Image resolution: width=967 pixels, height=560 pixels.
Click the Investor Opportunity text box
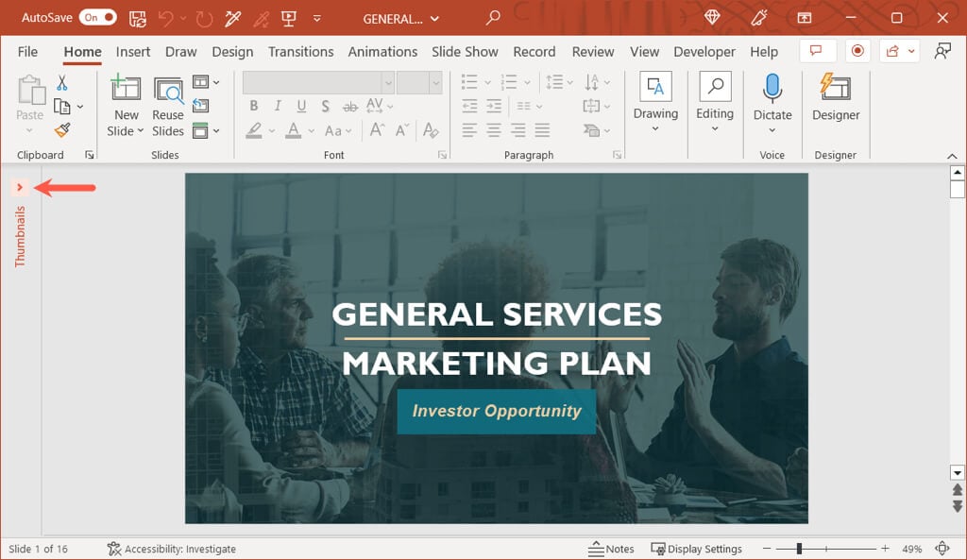click(497, 412)
